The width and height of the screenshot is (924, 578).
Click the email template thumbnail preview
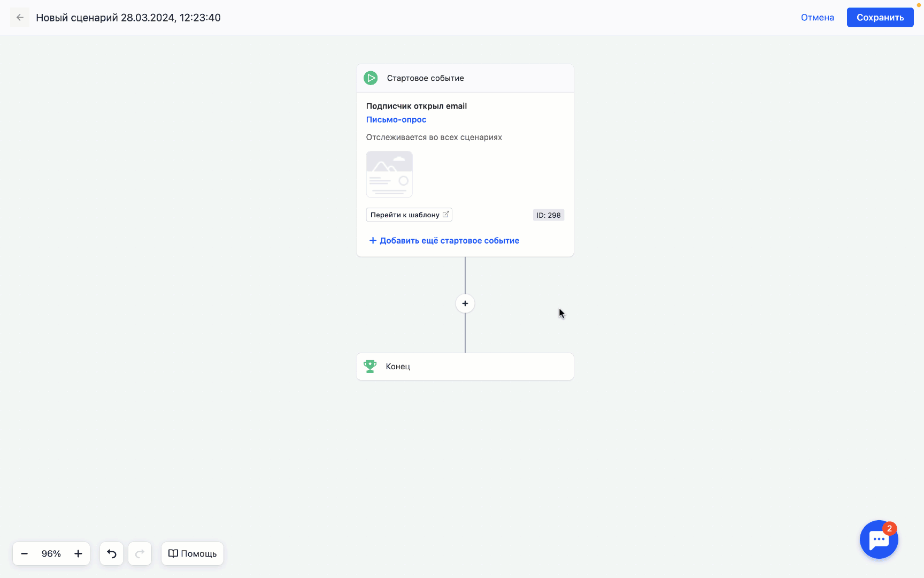(389, 174)
